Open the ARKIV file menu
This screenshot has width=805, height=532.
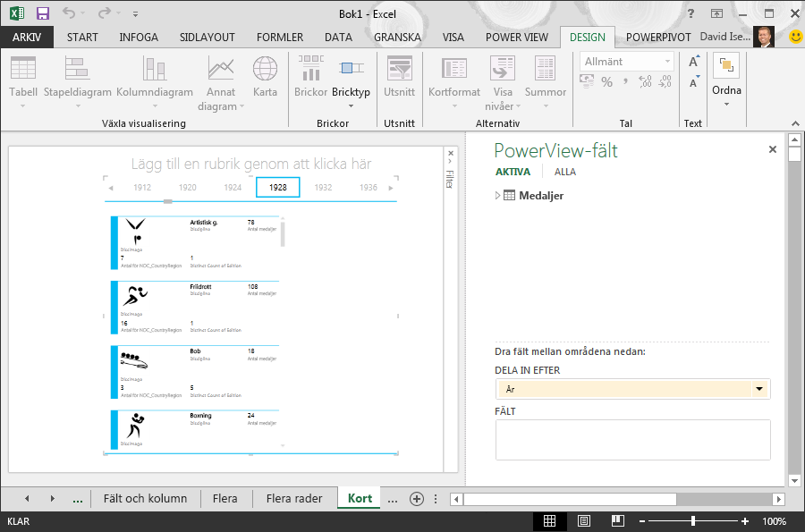[x=27, y=37]
